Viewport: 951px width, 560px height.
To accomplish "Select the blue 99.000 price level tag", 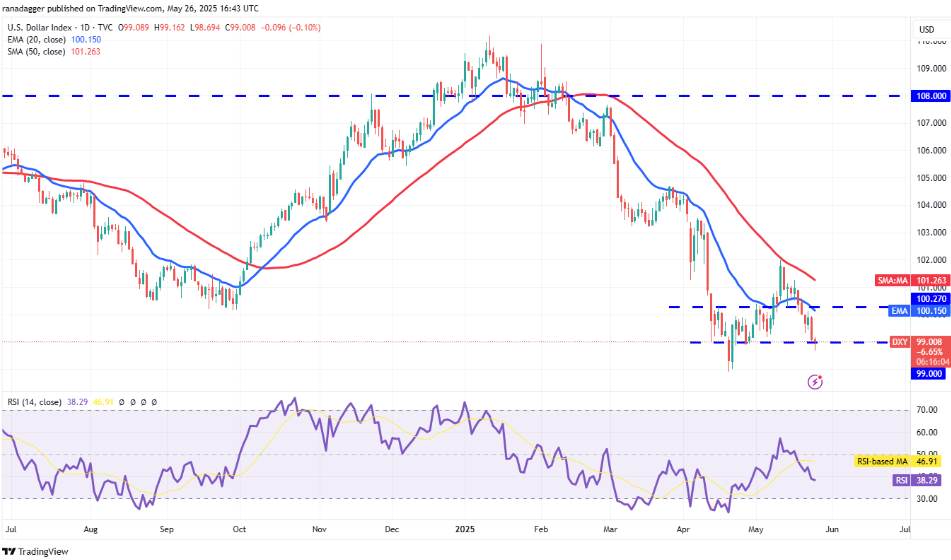I will (x=929, y=374).
